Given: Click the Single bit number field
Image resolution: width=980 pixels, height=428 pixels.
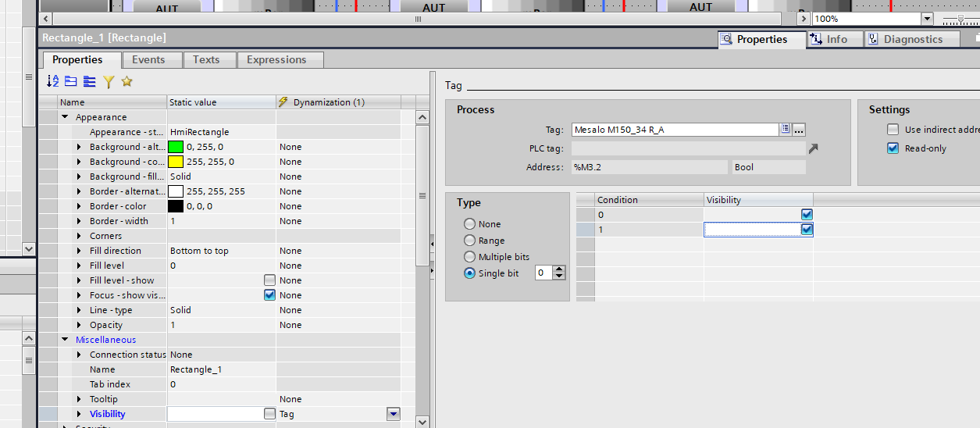Looking at the screenshot, I should coord(544,273).
